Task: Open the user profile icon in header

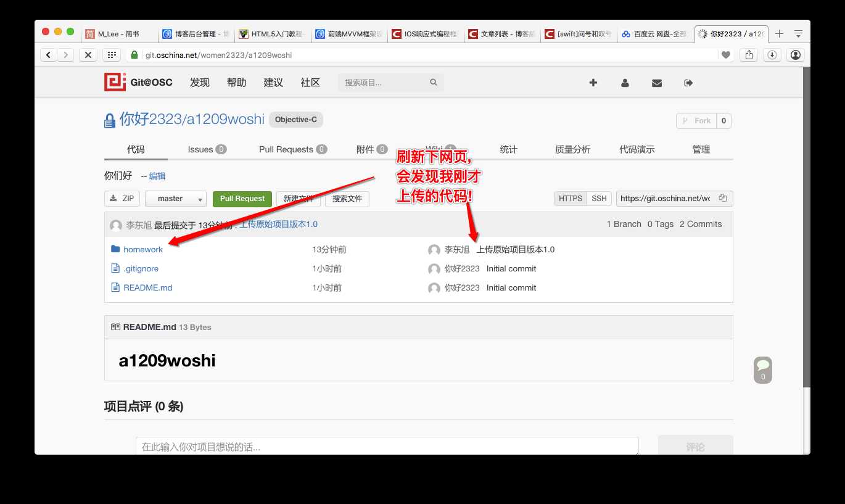Action: (625, 83)
